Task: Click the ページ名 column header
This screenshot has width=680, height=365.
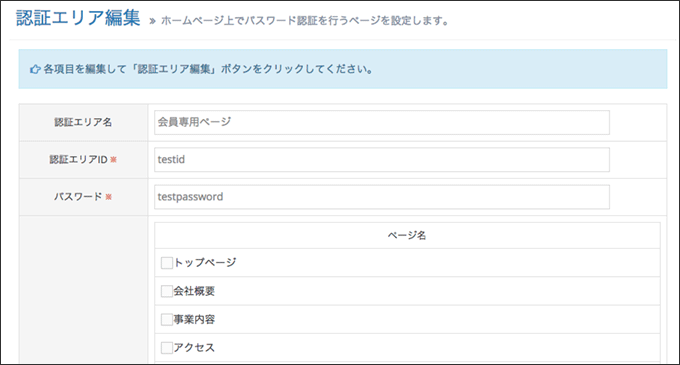Action: [x=407, y=235]
